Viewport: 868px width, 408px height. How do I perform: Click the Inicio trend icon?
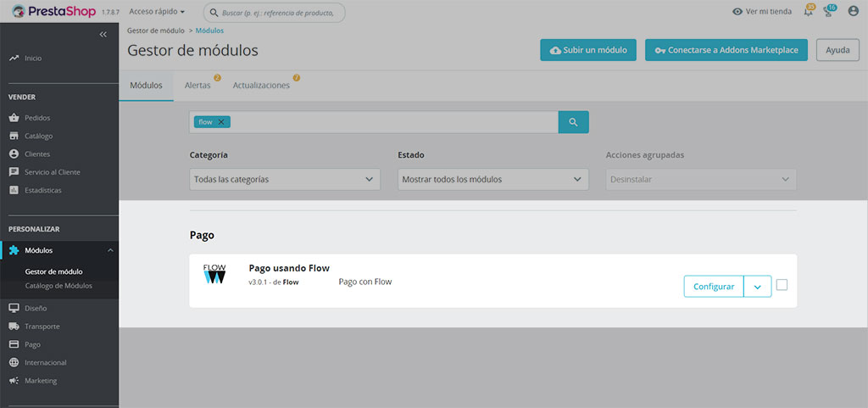[x=14, y=59]
